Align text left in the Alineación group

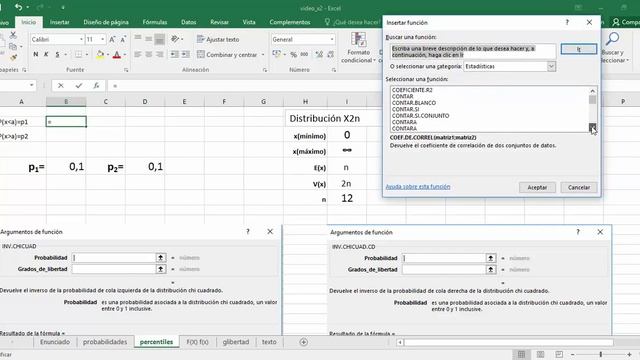click(138, 54)
